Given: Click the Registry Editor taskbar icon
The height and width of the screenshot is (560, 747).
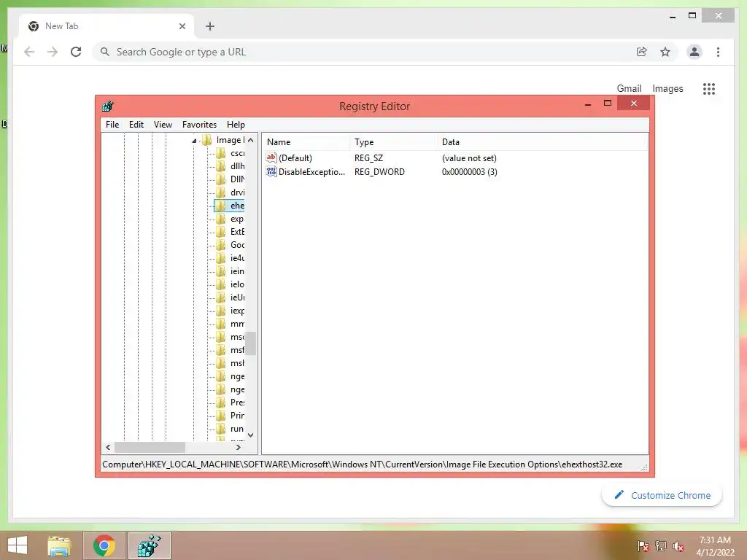Looking at the screenshot, I should [149, 545].
